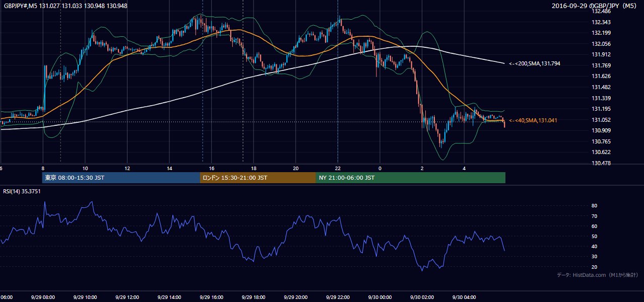Click the ロンドン 15:30-21:00 JST session bar
644x302 pixels.
258,178
